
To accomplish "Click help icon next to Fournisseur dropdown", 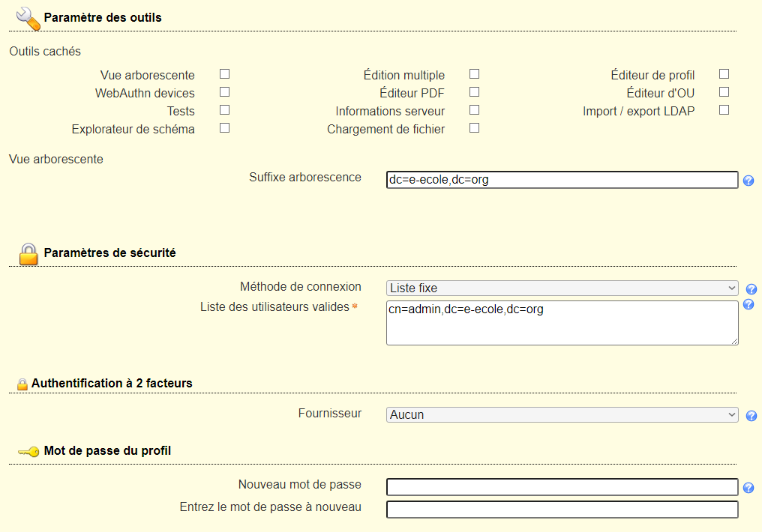I will coord(751,416).
